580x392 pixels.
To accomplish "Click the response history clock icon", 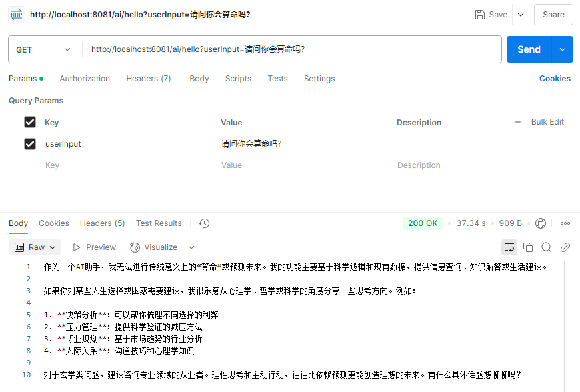I will click(x=204, y=223).
